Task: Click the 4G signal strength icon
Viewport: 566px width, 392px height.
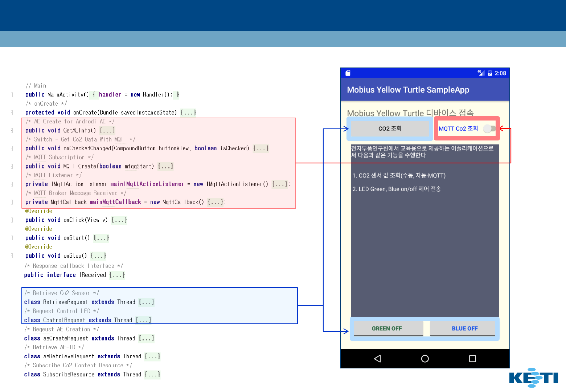Action: point(481,73)
